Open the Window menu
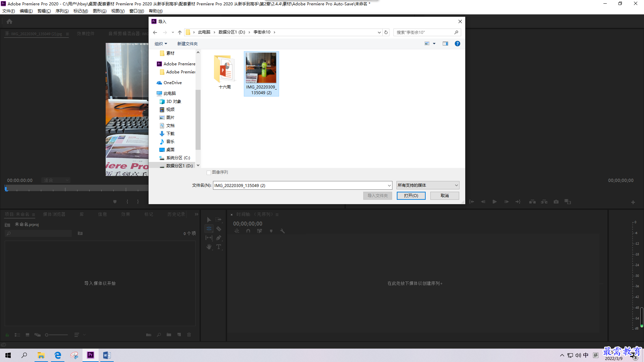This screenshot has width=644, height=362. 137,11
